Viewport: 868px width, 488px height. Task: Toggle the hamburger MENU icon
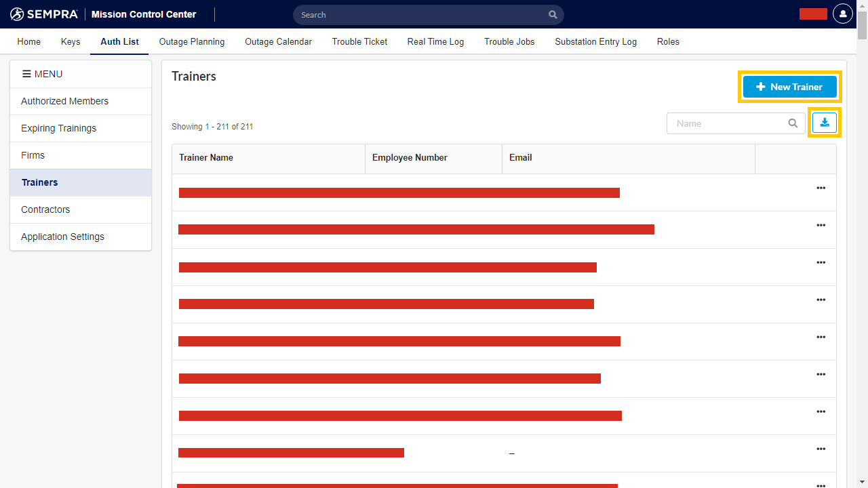(26, 74)
